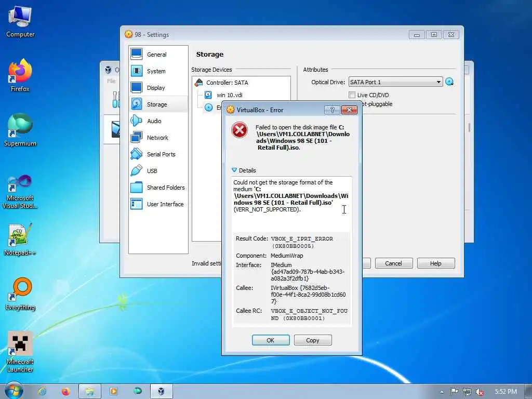
Task: Select the Storage settings category
Action: (158, 104)
